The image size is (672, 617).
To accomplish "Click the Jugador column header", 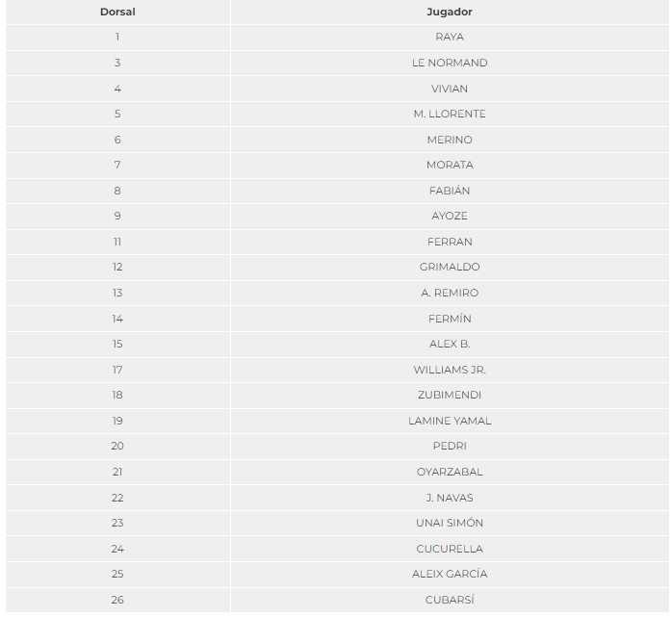I will click(449, 12).
